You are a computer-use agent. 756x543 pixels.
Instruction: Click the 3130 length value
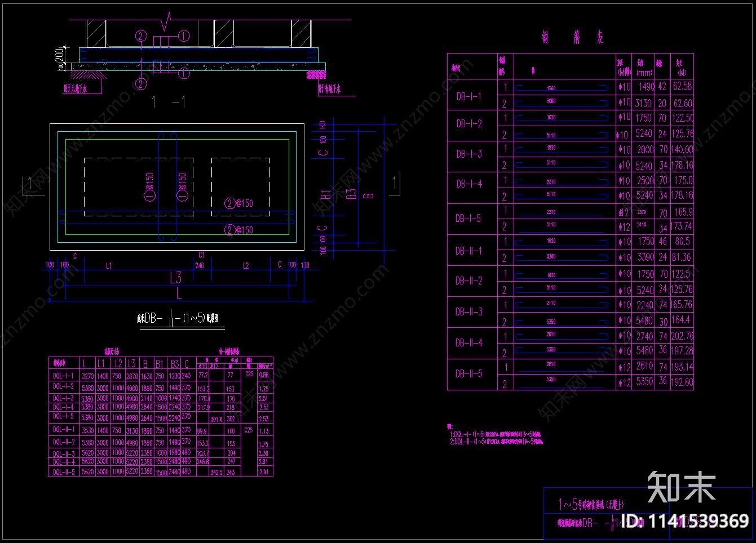tap(643, 103)
